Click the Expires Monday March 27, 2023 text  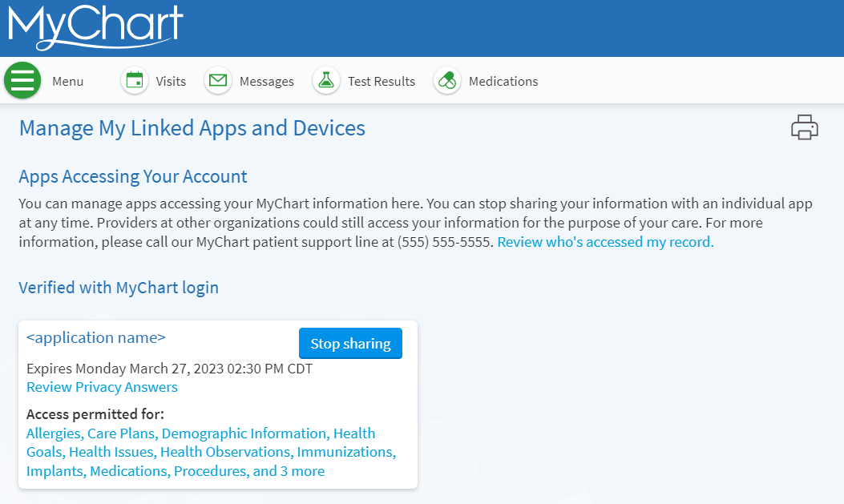click(170, 369)
